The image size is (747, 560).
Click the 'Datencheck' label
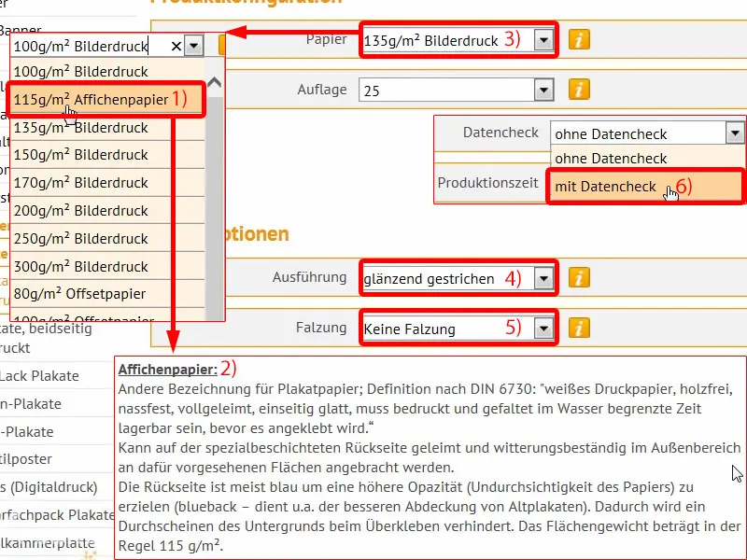click(x=500, y=133)
